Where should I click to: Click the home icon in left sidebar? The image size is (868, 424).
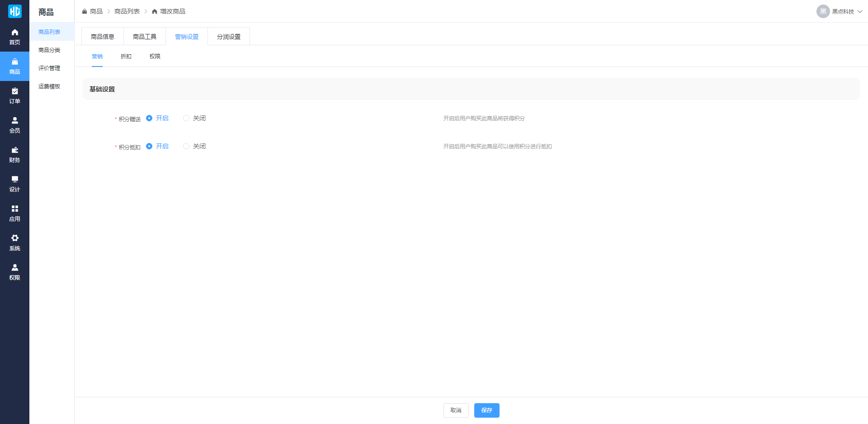click(14, 33)
